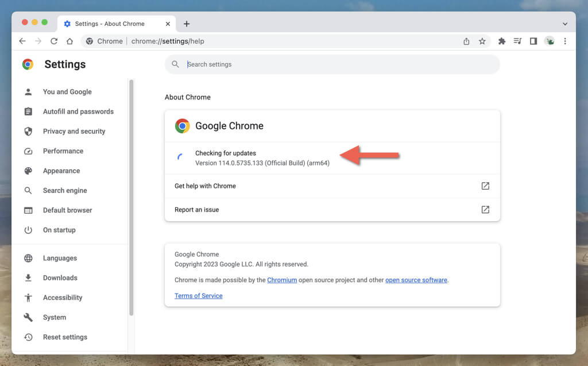Open a new tab with plus button
This screenshot has height=366, width=588.
(187, 24)
